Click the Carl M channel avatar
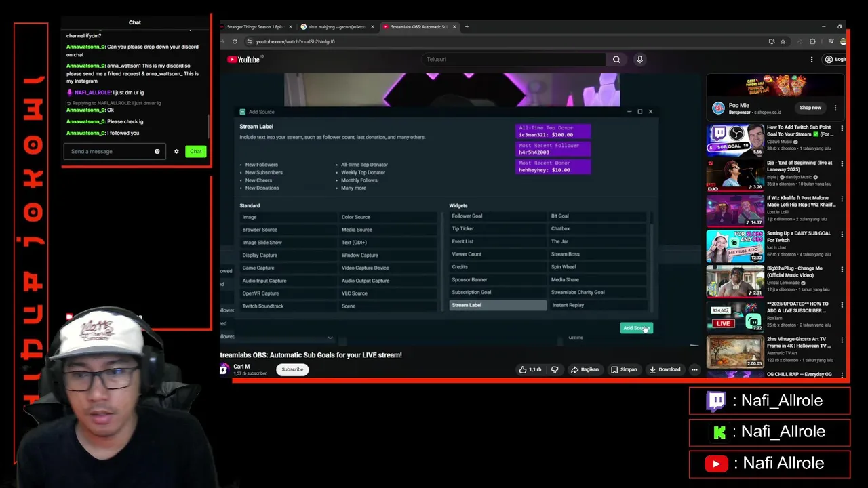This screenshot has height=488, width=868. click(223, 369)
